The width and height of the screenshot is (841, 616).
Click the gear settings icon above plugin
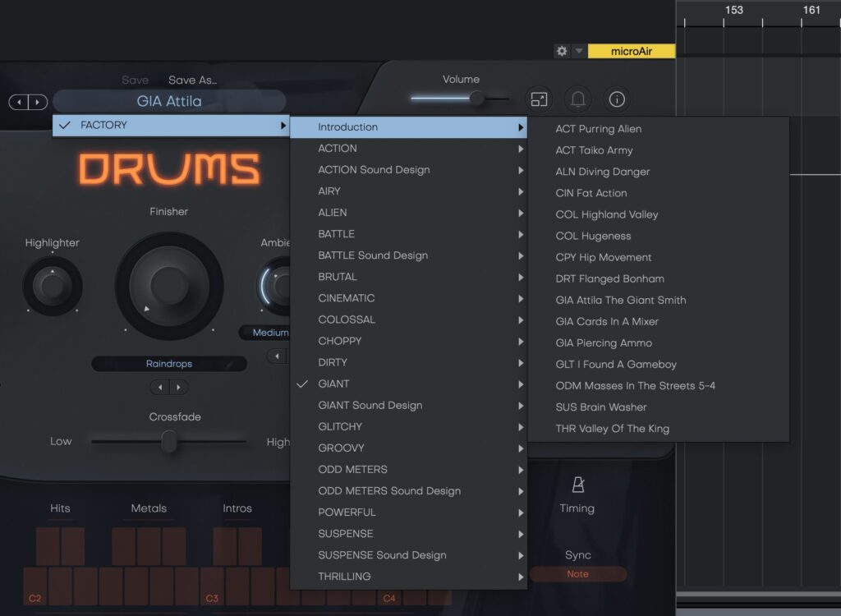click(x=562, y=51)
